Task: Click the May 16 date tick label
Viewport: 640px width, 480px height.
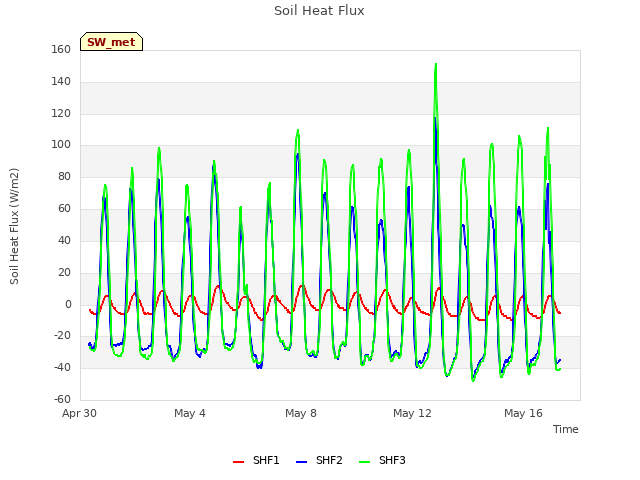Action: [523, 413]
